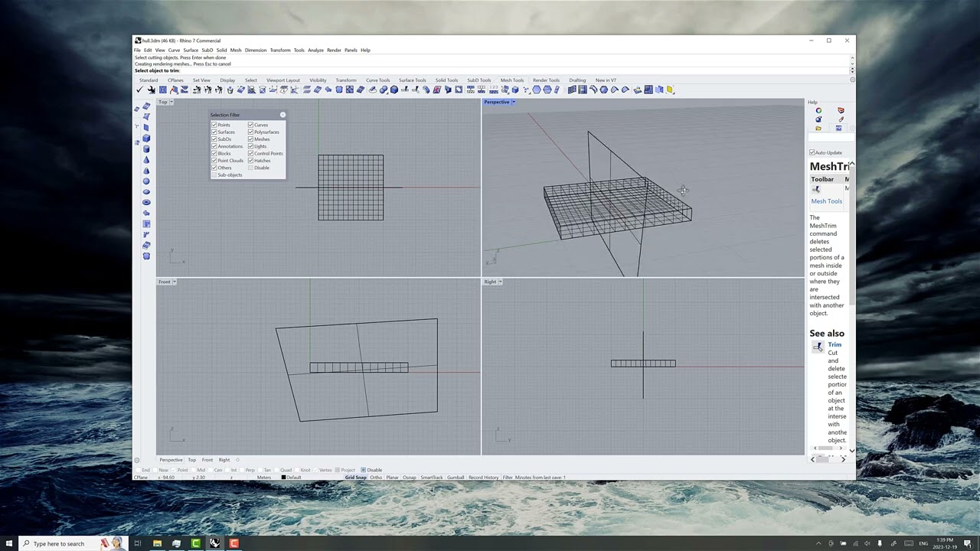Click the Mesh Tools link in Help panel
This screenshot has width=980, height=551.
pyautogui.click(x=826, y=201)
